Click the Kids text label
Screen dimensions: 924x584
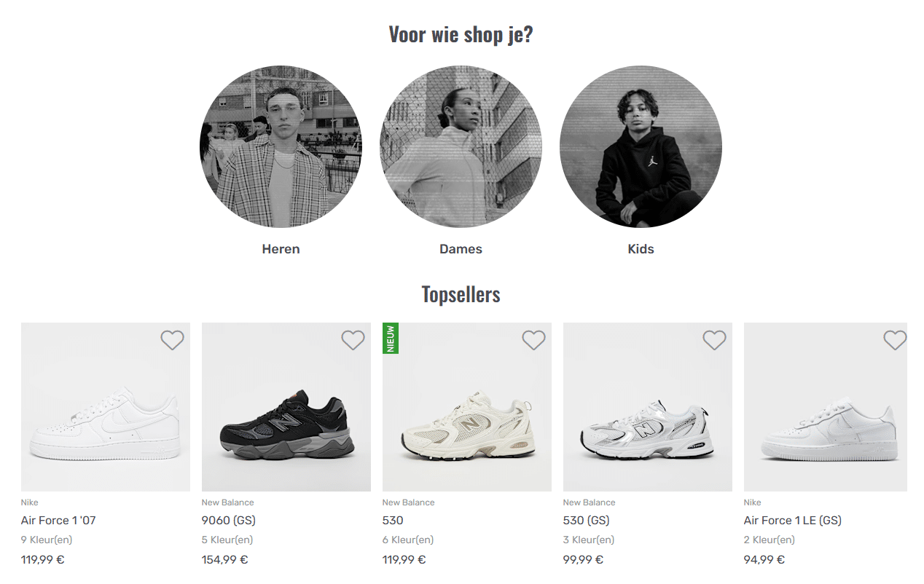(x=641, y=249)
